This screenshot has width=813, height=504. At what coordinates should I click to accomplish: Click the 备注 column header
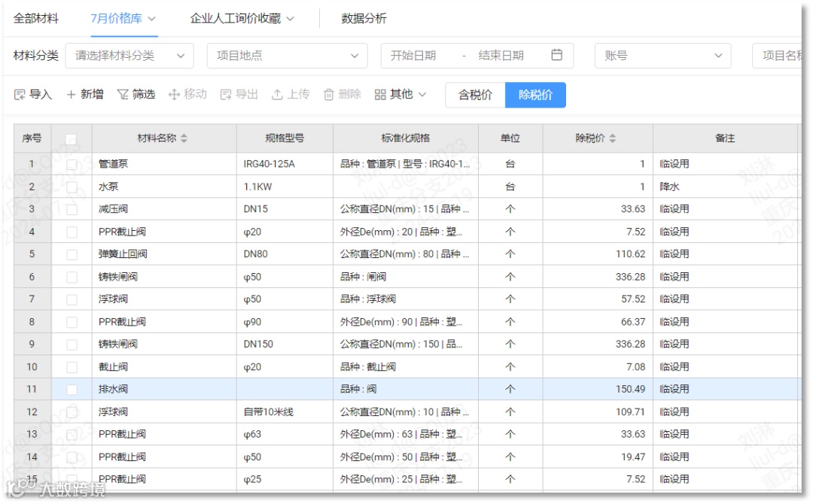(x=725, y=138)
